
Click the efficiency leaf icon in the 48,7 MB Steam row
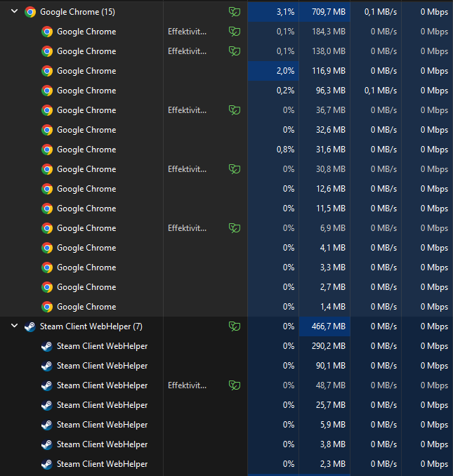[x=235, y=385]
